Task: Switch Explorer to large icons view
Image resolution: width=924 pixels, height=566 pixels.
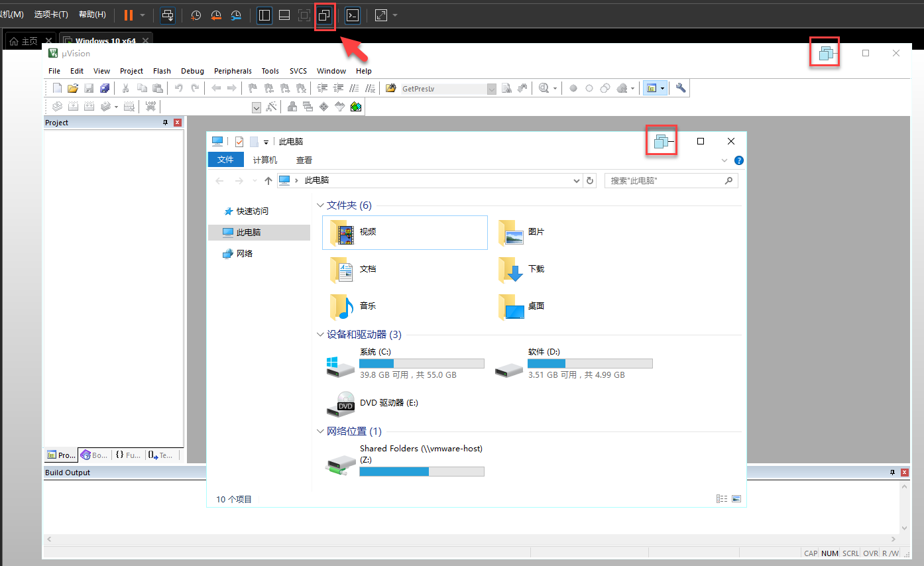Action: pyautogui.click(x=736, y=499)
